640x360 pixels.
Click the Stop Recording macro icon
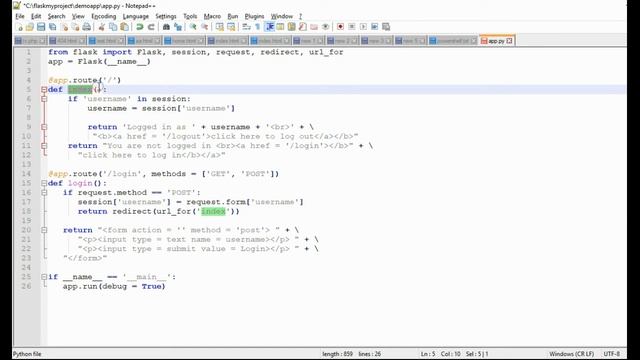pyautogui.click(x=351, y=27)
